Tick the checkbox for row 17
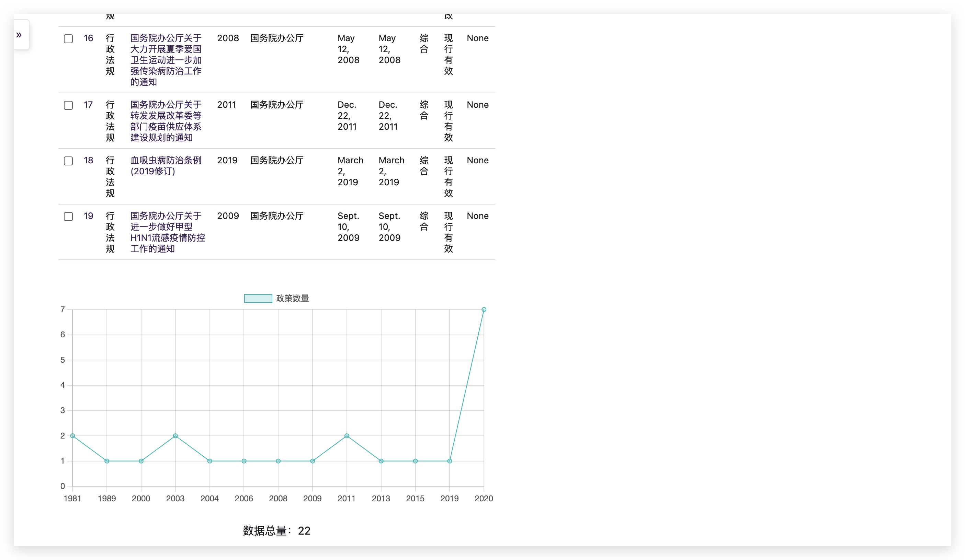Screen dimensions: 965x560 [x=68, y=105]
